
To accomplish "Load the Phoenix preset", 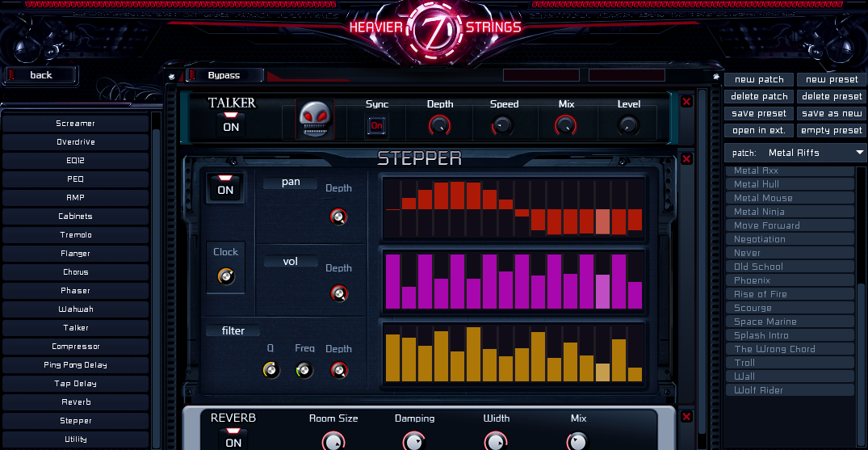I will (x=790, y=280).
